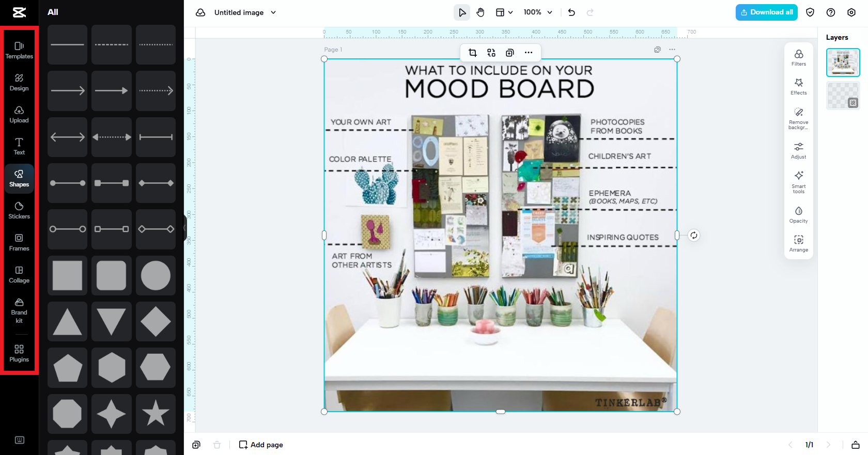This screenshot has width=868, height=455.
Task: Insert the solid line shape
Action: pyautogui.click(x=67, y=45)
